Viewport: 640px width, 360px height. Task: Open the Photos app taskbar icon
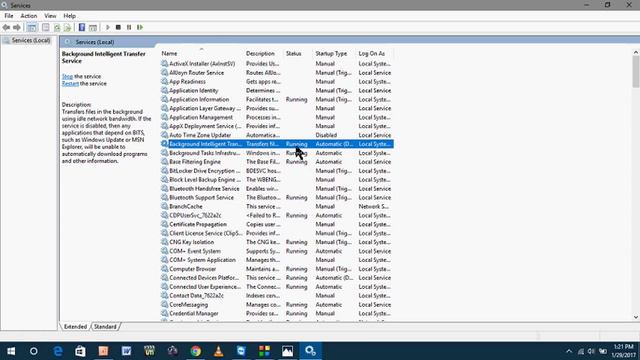[x=287, y=351]
